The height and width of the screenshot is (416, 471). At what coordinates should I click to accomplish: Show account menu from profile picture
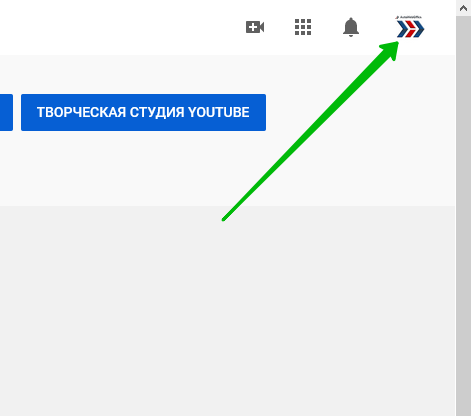410,27
